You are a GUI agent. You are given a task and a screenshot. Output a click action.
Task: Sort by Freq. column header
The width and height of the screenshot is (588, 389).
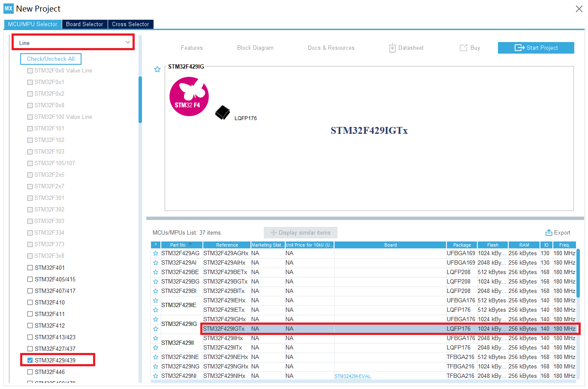[564, 245]
